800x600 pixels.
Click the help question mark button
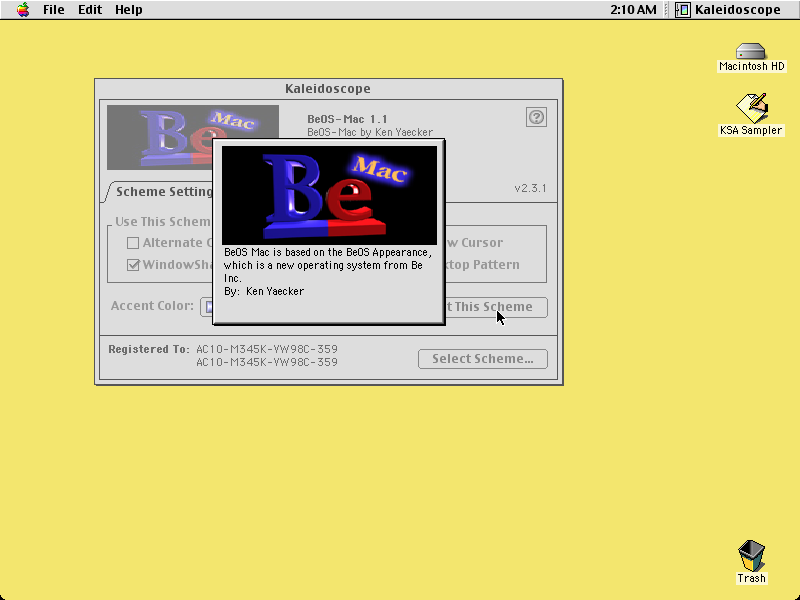tap(536, 117)
